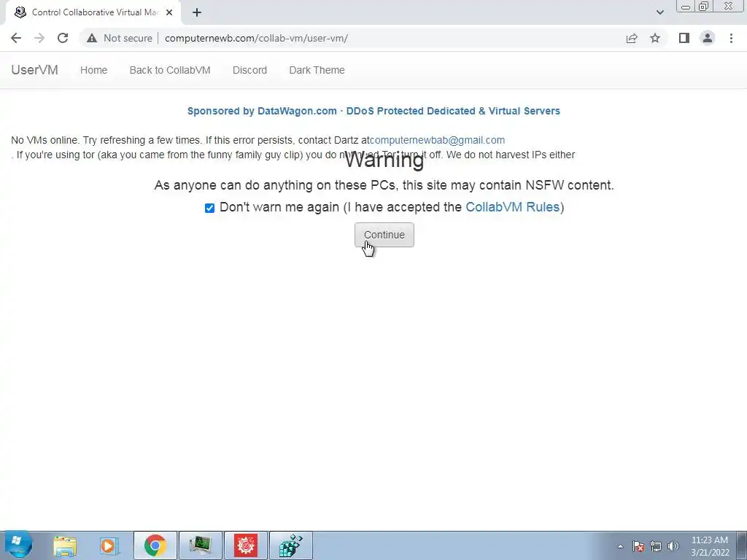Open the green monitor app in taskbar
Viewport: 747px width, 560px height.
(200, 545)
